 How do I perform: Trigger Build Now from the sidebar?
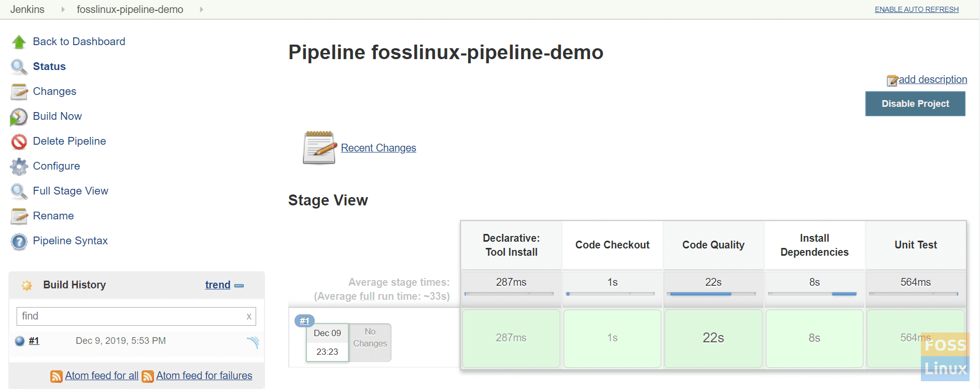[x=57, y=116]
